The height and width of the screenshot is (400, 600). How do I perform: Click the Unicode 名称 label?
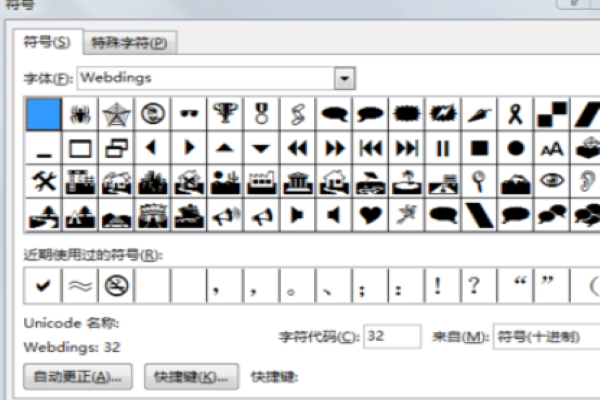coord(72,323)
